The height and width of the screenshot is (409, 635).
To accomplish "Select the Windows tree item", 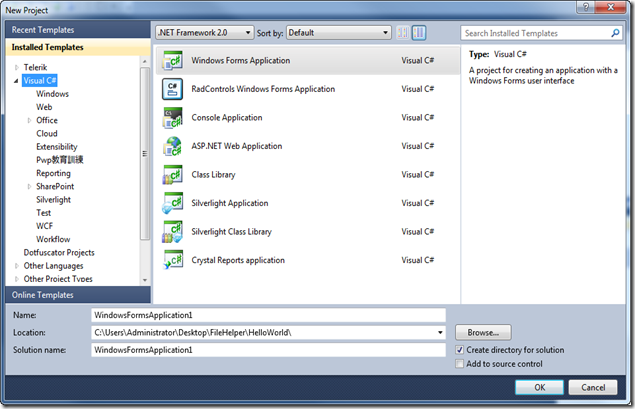I will (x=52, y=94).
